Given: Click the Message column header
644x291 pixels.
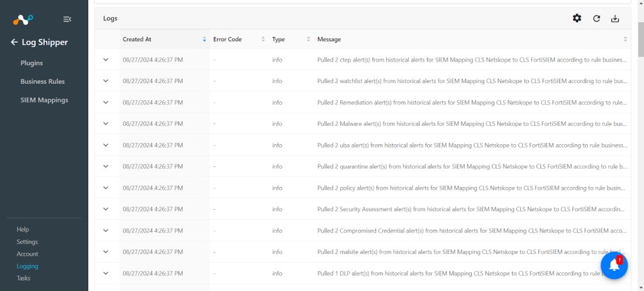Looking at the screenshot, I should (472, 40).
